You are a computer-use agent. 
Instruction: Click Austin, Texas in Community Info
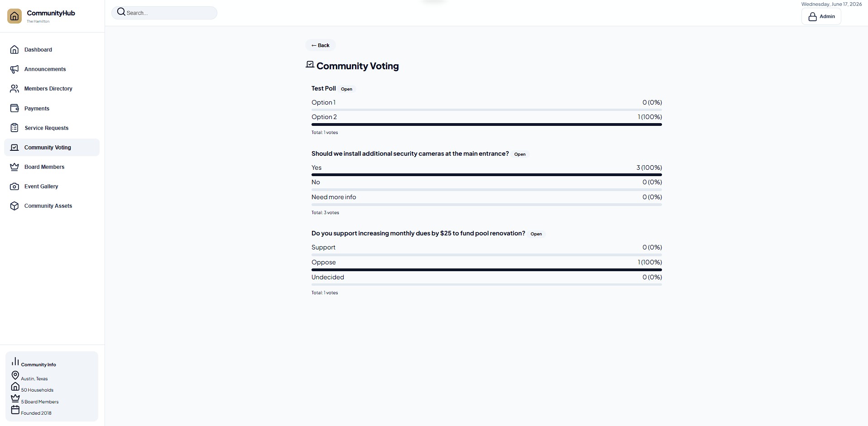click(x=34, y=379)
